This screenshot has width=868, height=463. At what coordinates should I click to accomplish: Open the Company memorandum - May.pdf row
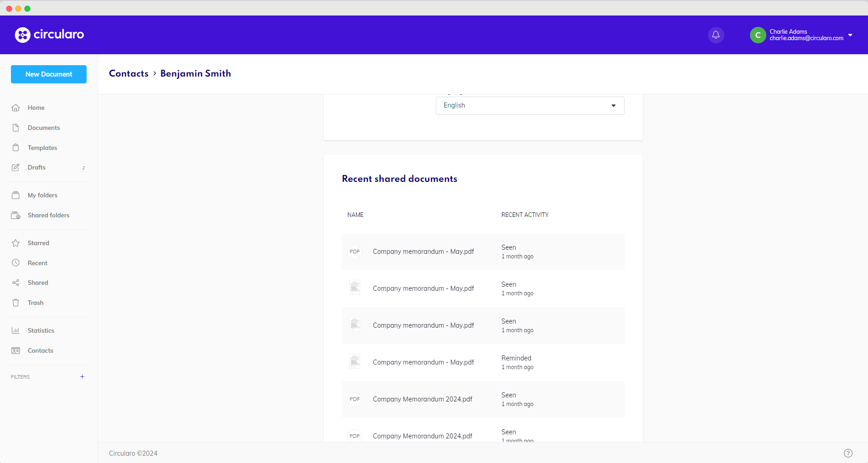pyautogui.click(x=423, y=252)
